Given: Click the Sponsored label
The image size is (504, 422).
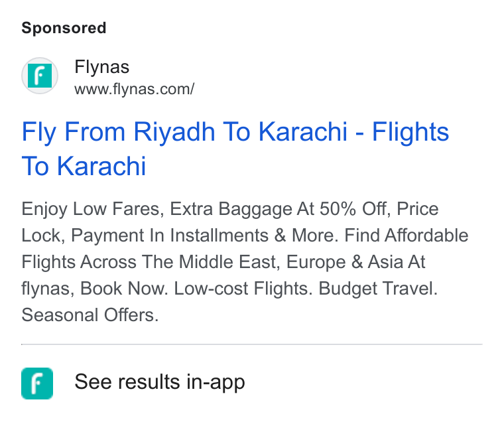Looking at the screenshot, I should tap(64, 28).
